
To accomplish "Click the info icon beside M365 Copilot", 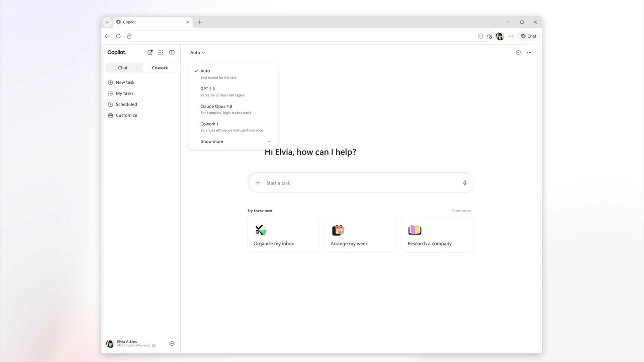I will coord(154,346).
